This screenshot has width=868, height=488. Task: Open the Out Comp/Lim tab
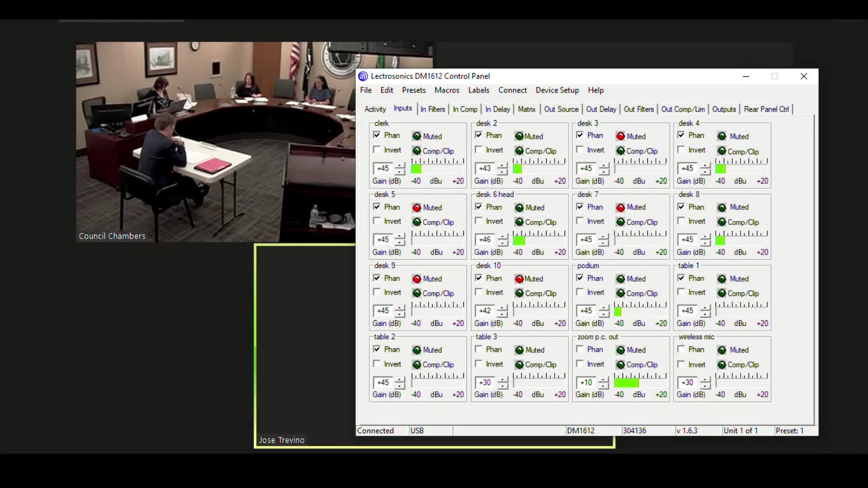click(x=683, y=109)
